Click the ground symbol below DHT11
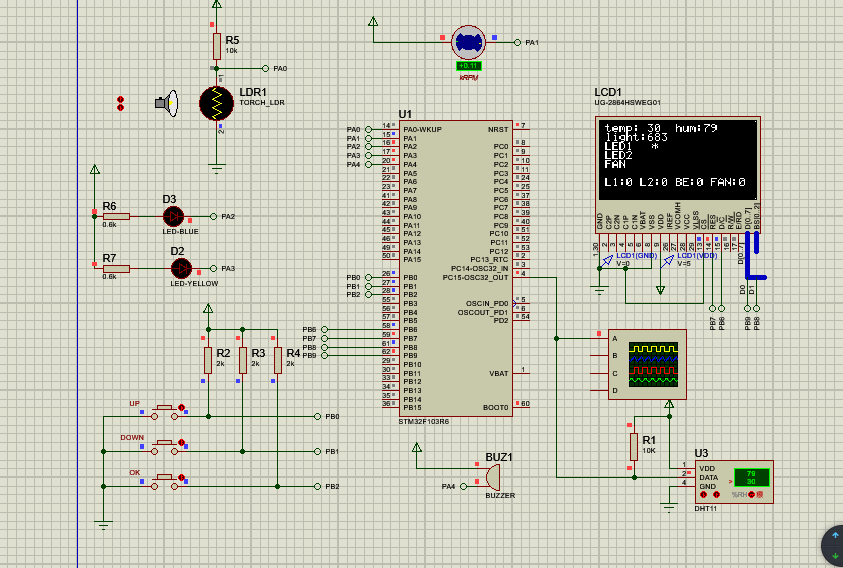The width and height of the screenshot is (843, 568). [x=669, y=508]
